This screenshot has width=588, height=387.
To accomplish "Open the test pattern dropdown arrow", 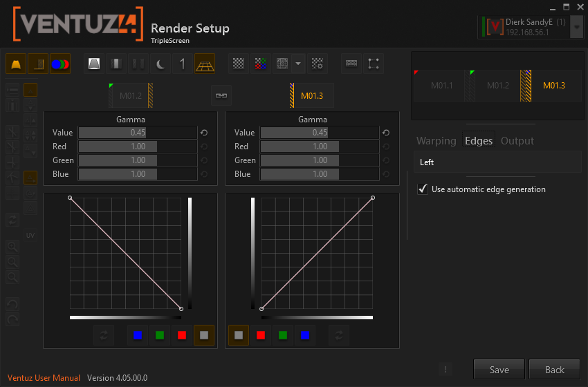I will click(298, 64).
